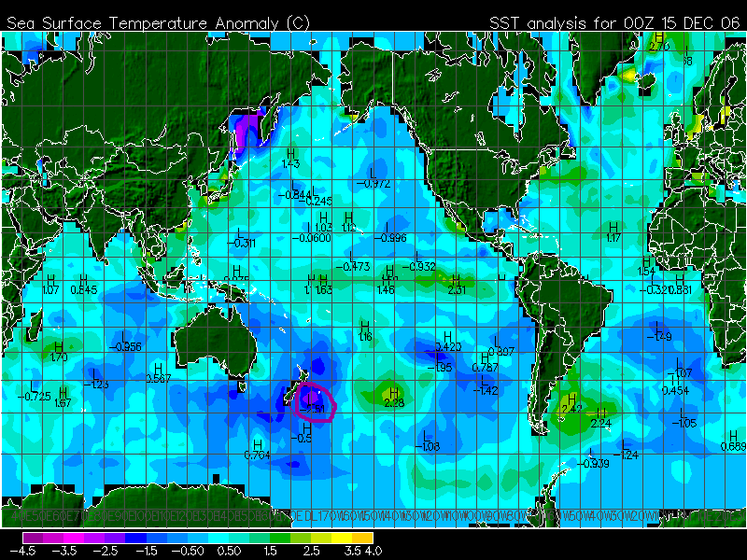Click the H 1.43 marker in North Pacific

point(290,159)
